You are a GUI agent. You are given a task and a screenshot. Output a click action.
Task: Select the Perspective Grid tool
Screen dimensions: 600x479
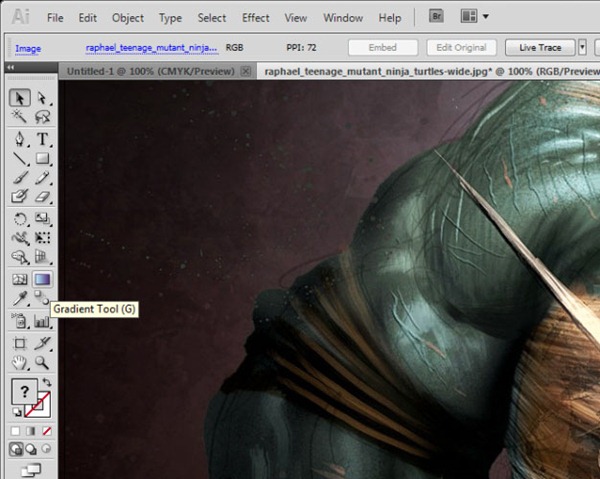pyautogui.click(x=42, y=257)
